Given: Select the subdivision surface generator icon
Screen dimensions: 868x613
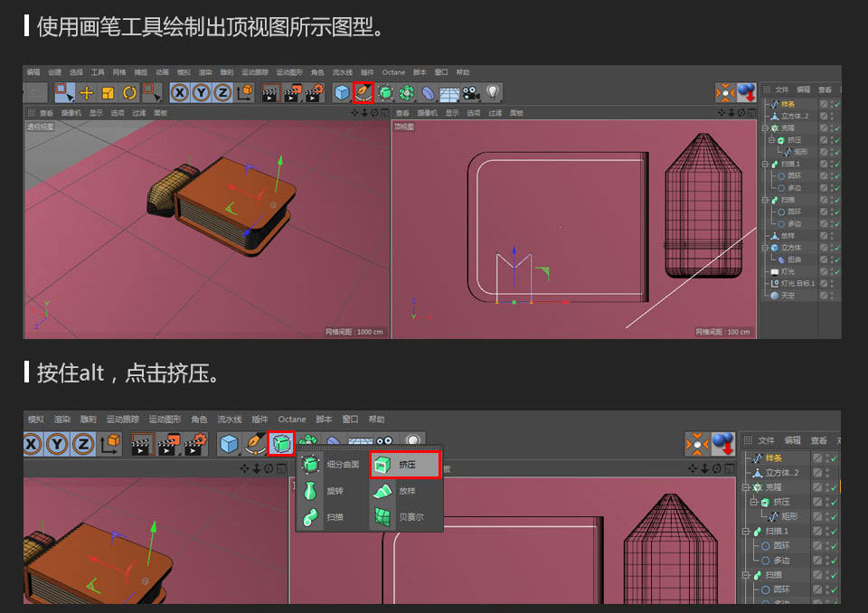Looking at the screenshot, I should pos(385,91).
